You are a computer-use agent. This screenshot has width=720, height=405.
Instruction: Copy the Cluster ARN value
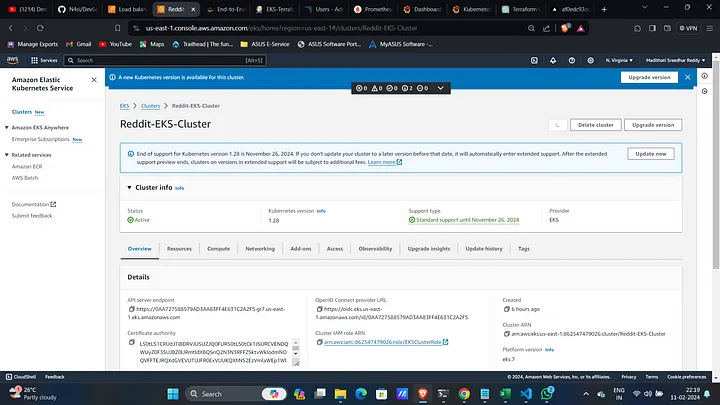pos(506,334)
